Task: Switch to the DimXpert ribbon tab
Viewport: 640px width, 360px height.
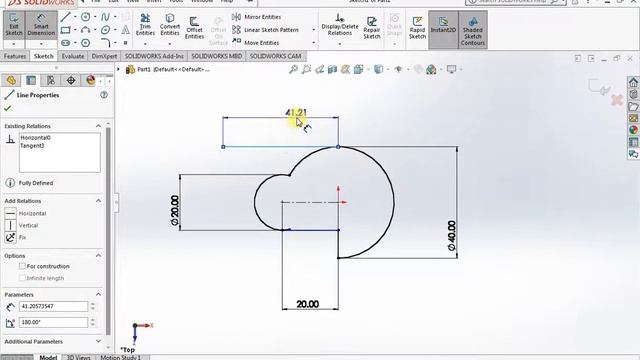Action: tap(104, 56)
